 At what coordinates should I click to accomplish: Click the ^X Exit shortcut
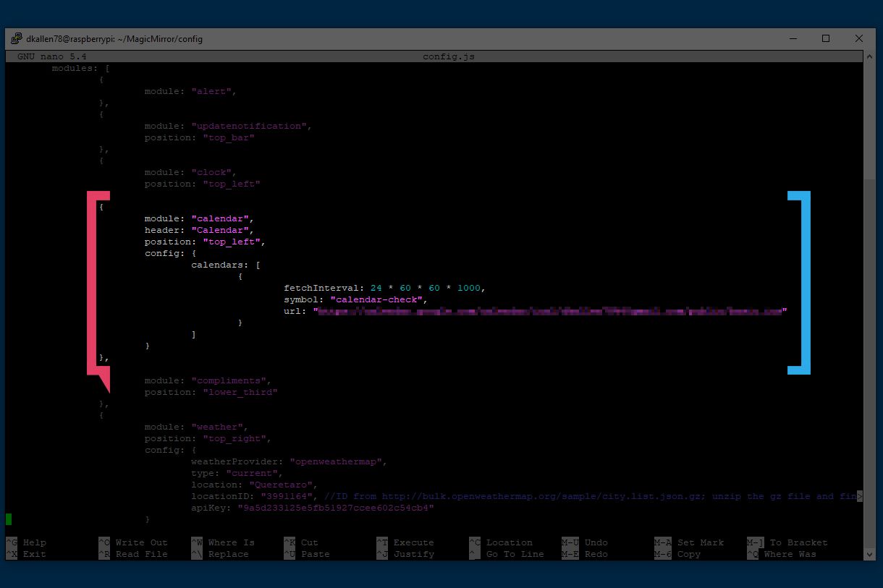[x=26, y=554]
